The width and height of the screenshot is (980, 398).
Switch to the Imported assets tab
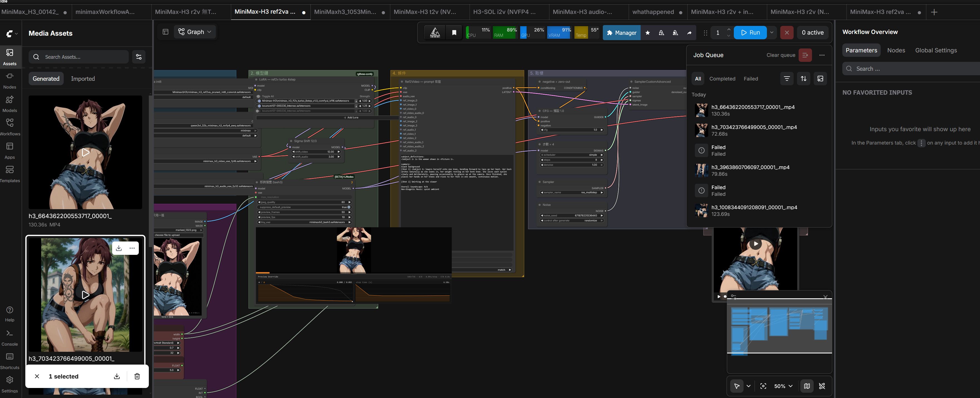pos(83,79)
